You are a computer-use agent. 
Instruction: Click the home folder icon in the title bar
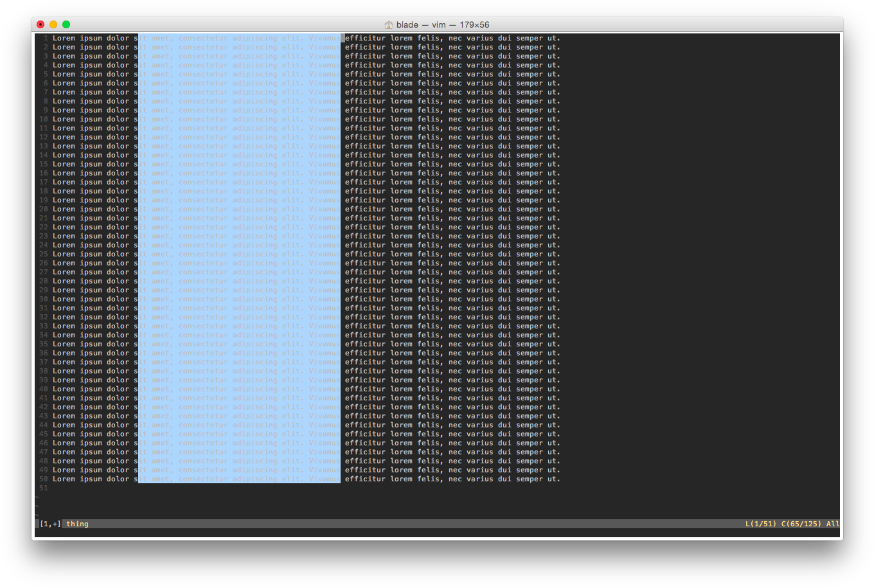click(388, 24)
